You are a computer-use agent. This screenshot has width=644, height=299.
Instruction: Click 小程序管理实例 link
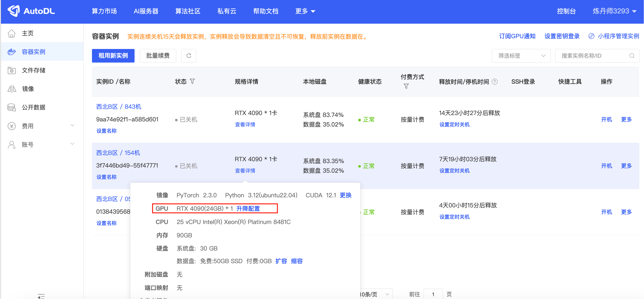tap(618, 36)
